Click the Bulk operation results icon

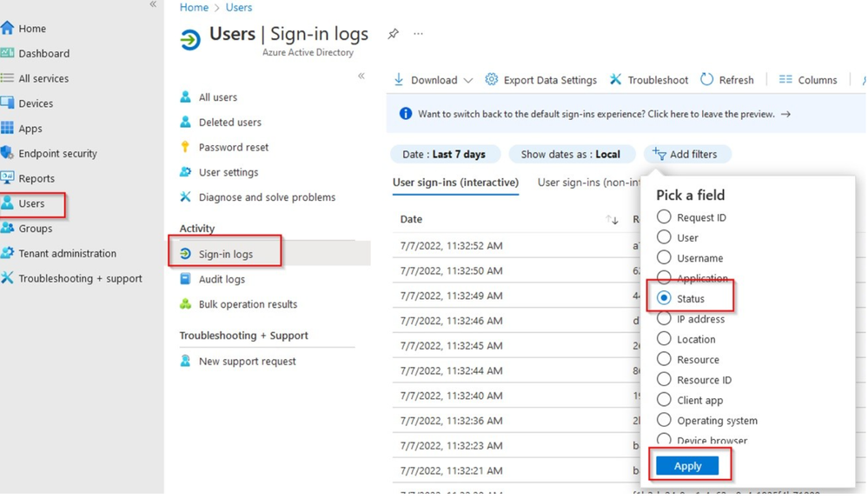[185, 303]
